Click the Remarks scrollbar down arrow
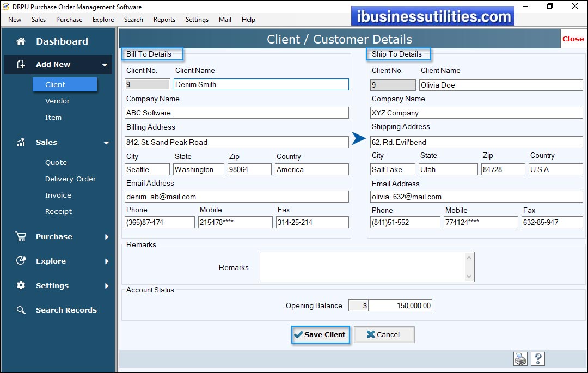The image size is (588, 373). [469, 277]
